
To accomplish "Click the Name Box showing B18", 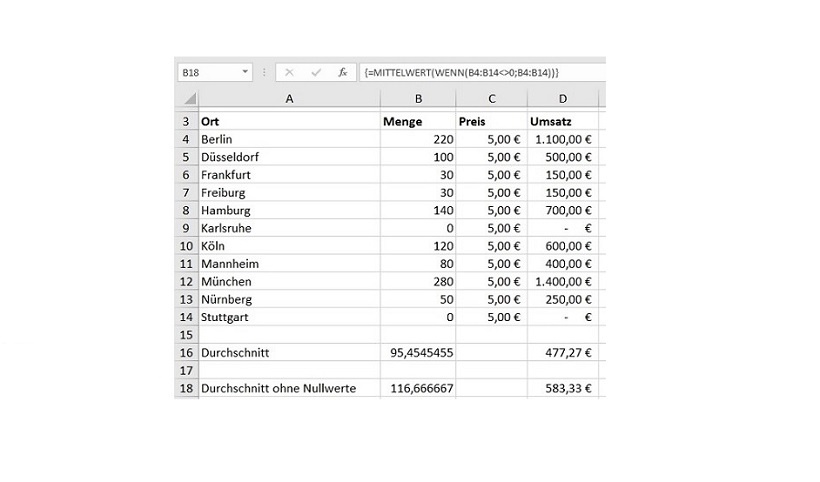I will point(209,73).
